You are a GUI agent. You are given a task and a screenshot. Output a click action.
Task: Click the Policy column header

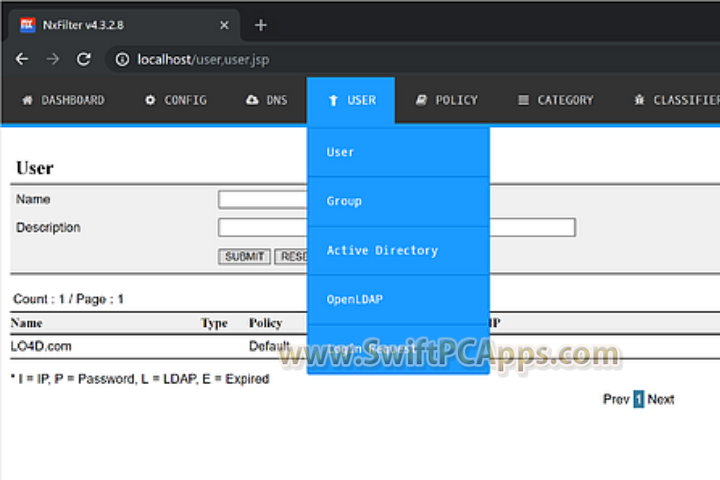(265, 323)
